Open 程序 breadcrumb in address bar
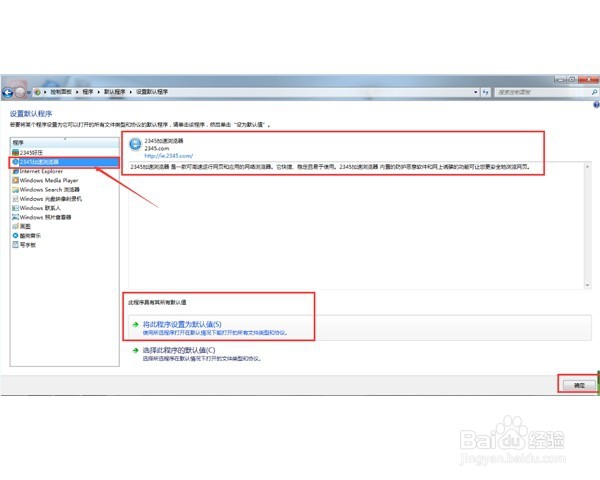 click(x=88, y=92)
